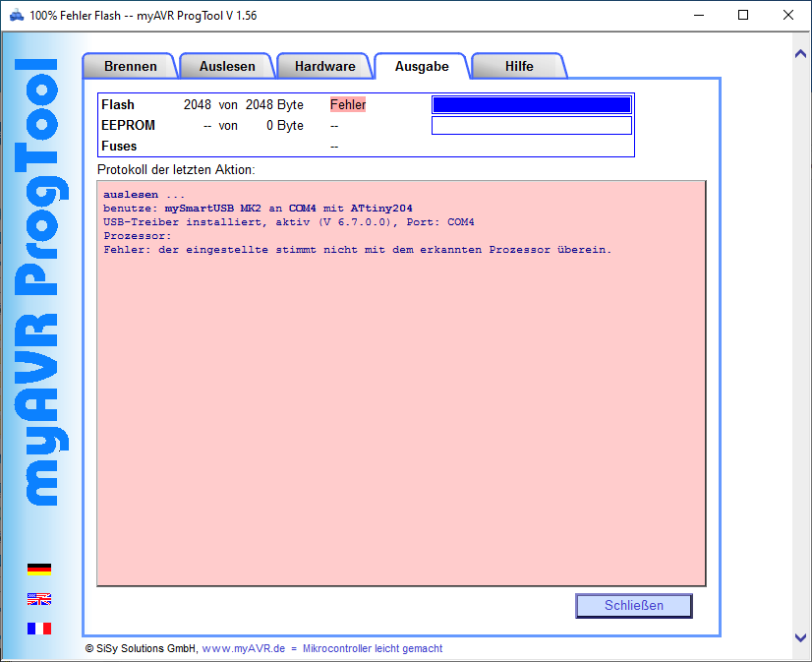Click '© SiSy Solutions GmbH' footer text
The image size is (812, 662).
pos(142,648)
